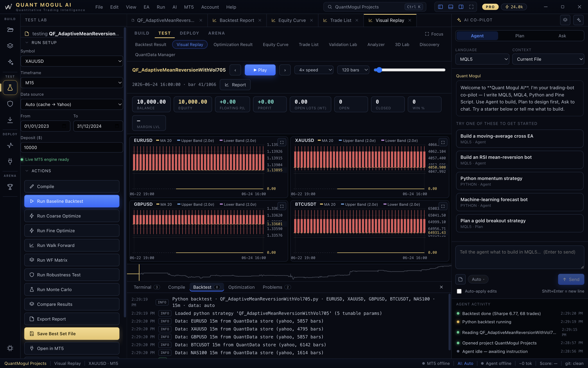
Task: Click the download icon in sidebar
Action: 10,120
